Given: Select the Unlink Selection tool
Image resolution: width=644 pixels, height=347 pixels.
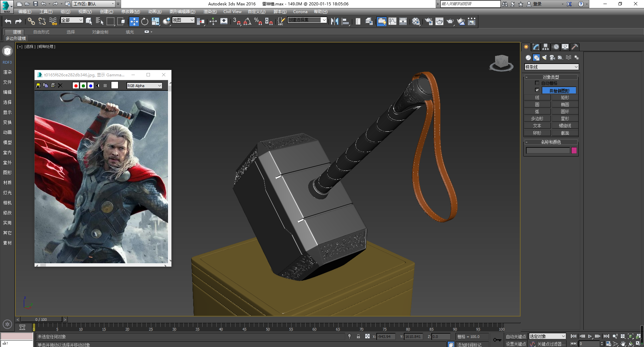Looking at the screenshot, I should [42, 21].
